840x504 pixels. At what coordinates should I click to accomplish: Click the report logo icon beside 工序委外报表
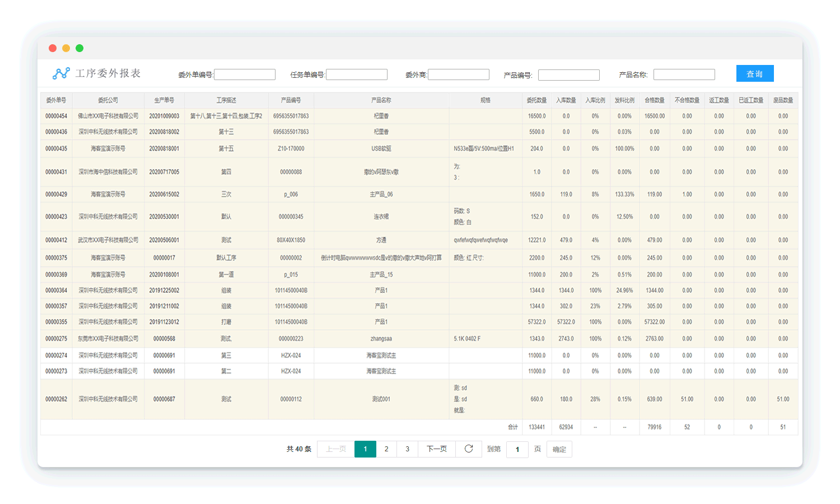pos(61,73)
